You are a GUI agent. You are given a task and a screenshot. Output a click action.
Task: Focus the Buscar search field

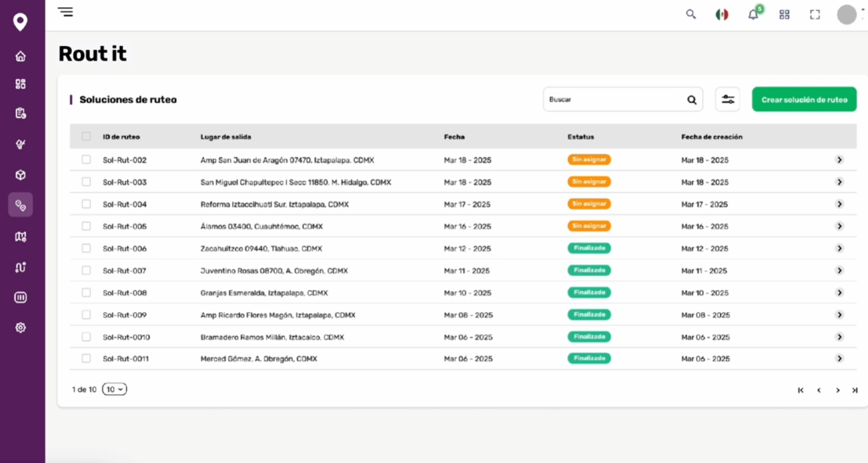point(623,99)
